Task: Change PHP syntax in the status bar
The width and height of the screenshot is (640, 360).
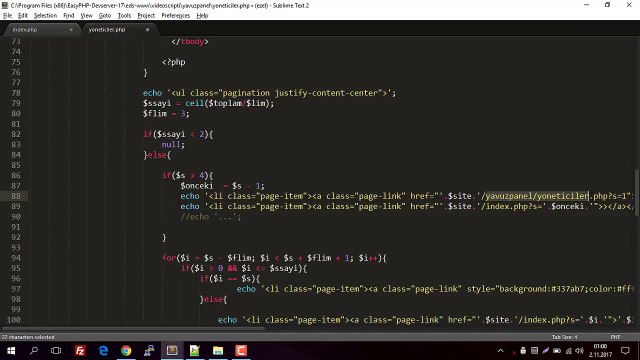Action: pyautogui.click(x=615, y=337)
